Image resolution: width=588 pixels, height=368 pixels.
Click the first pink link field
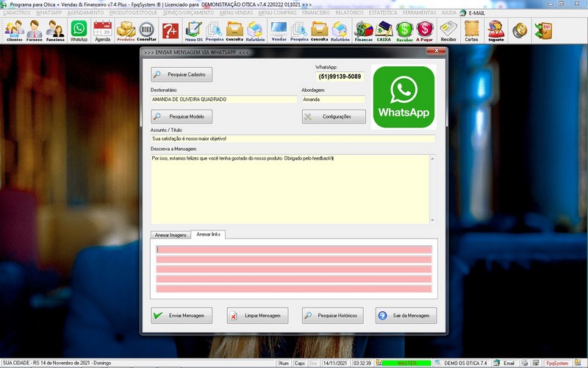pos(294,250)
